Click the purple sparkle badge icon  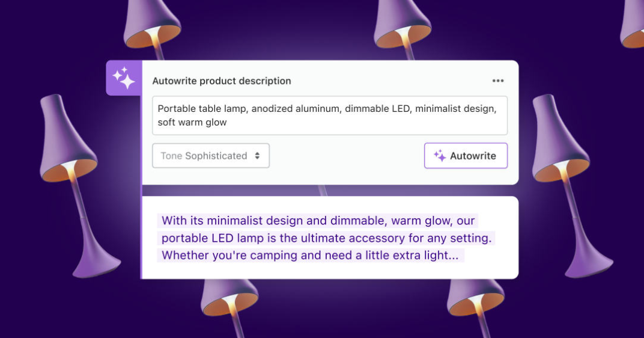tap(124, 78)
